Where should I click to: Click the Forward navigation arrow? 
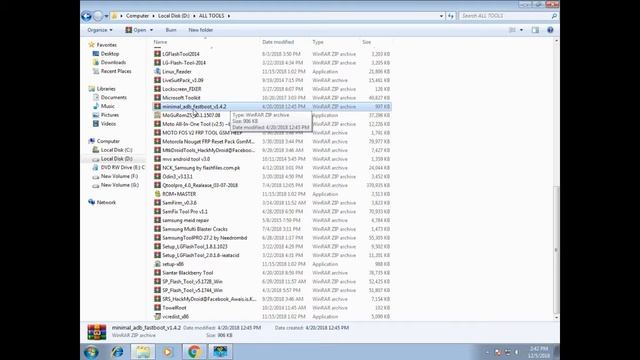tap(98, 16)
